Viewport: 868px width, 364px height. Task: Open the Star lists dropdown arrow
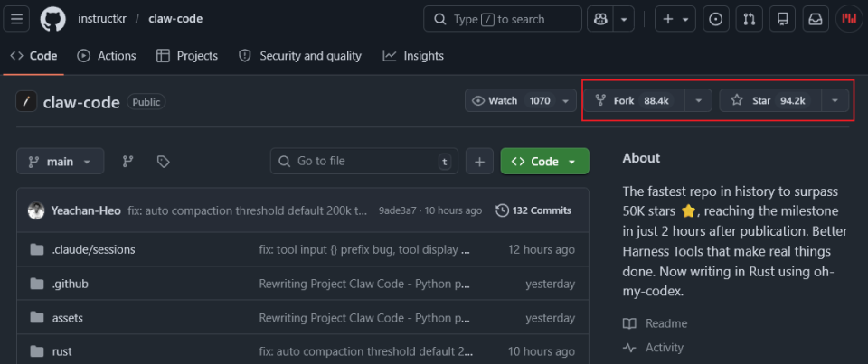click(835, 100)
